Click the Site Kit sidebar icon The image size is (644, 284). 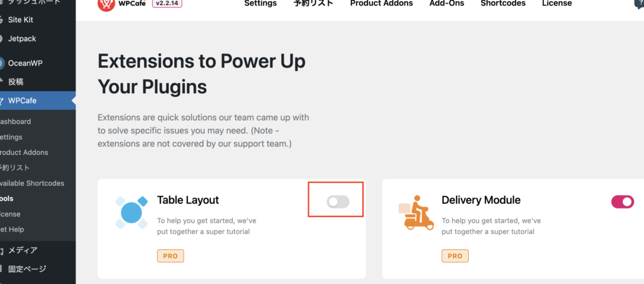click(x=2, y=20)
